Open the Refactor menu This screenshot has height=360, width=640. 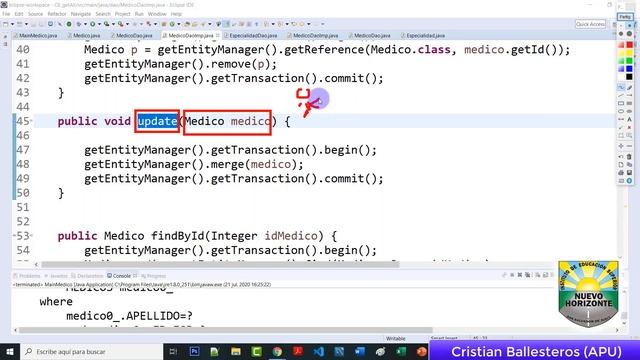57,14
